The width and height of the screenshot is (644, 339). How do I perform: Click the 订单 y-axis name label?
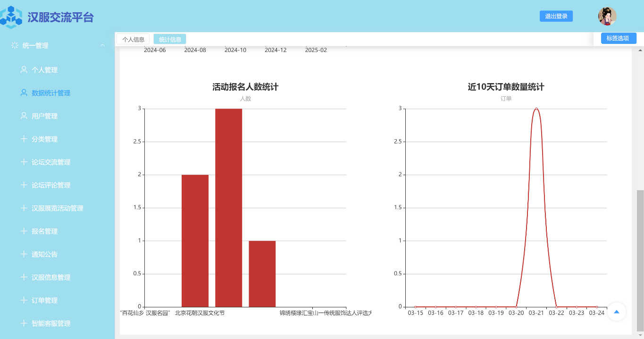506,99
